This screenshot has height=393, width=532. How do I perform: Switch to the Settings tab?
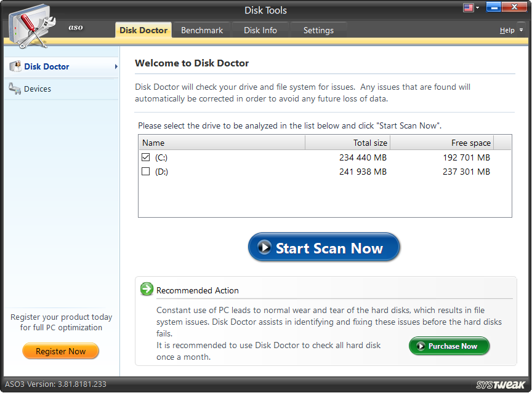(318, 30)
